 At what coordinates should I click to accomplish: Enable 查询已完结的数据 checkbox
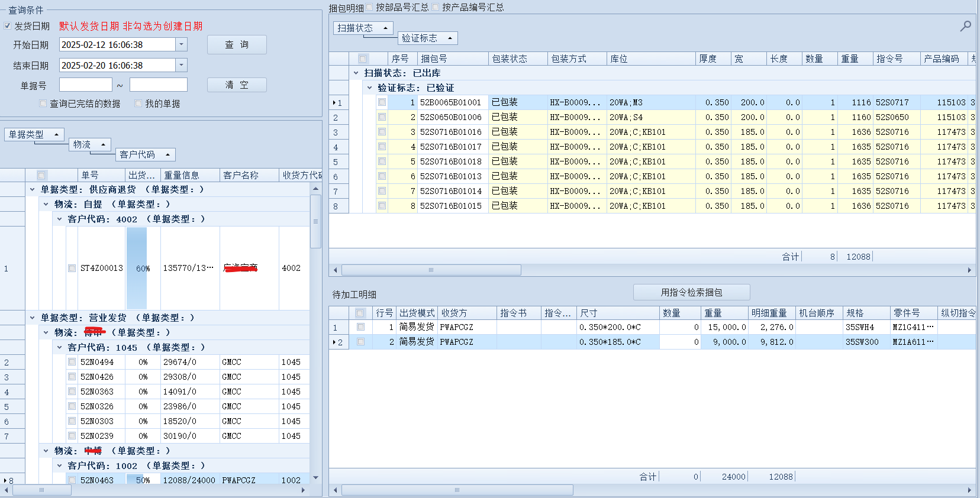pyautogui.click(x=43, y=104)
